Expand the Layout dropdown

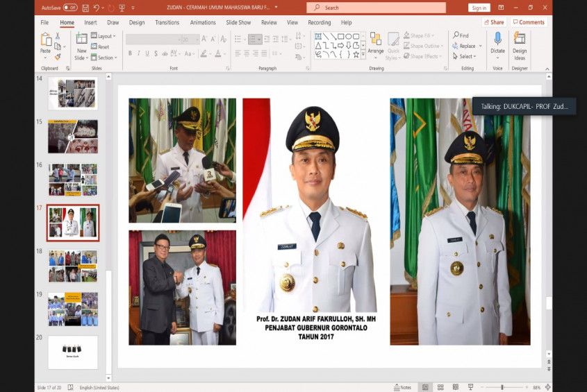click(x=104, y=36)
